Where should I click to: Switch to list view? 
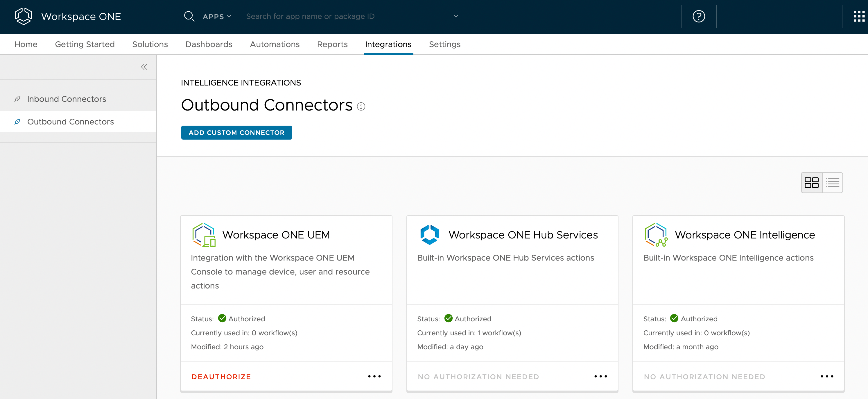[x=832, y=182]
